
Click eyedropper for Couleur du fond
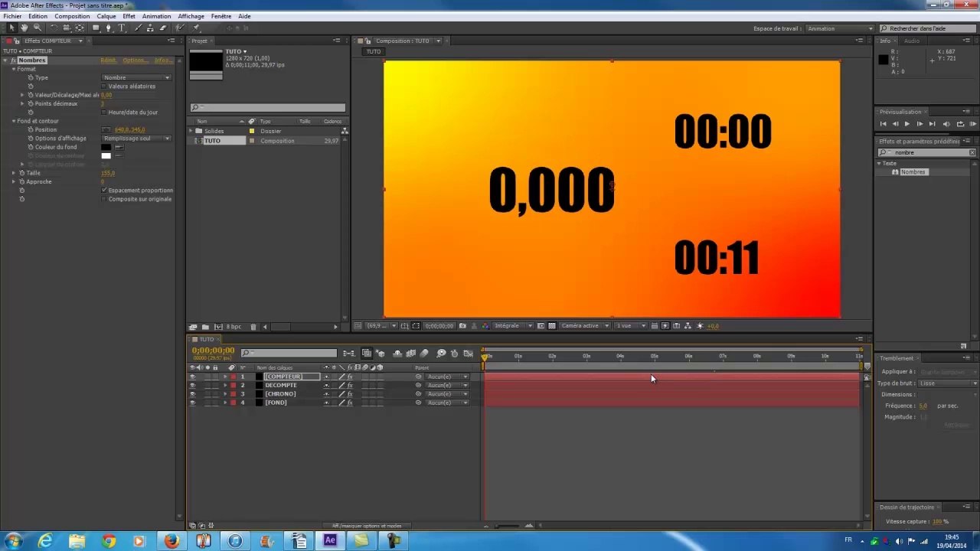coord(119,147)
